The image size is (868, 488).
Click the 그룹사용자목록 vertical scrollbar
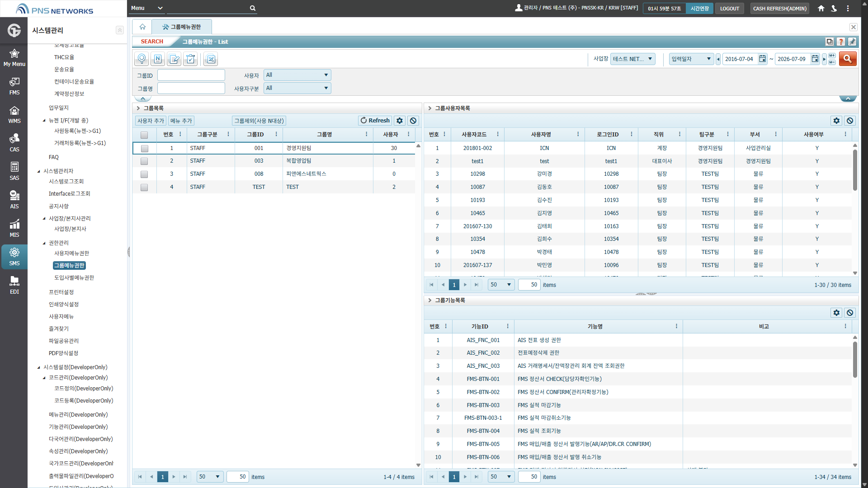coord(855,169)
